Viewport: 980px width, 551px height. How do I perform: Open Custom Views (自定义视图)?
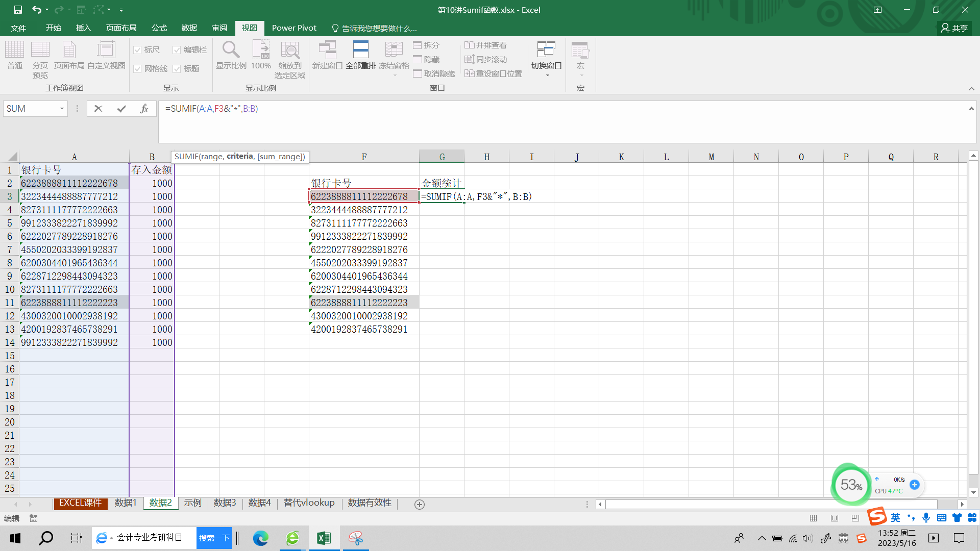tap(106, 55)
